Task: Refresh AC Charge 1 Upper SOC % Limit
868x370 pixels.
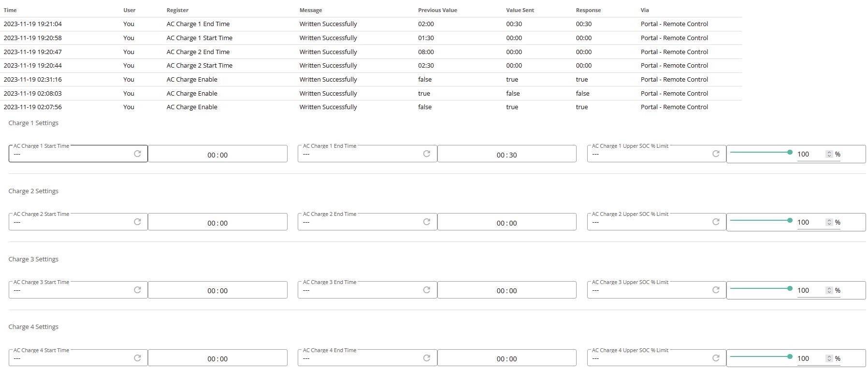Action: coord(716,154)
